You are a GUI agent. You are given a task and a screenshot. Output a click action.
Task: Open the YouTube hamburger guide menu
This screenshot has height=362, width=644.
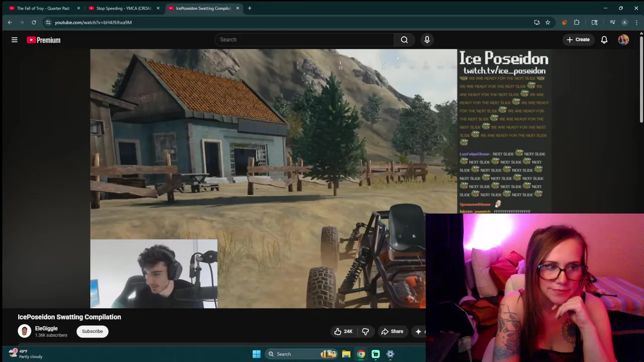[x=15, y=40]
